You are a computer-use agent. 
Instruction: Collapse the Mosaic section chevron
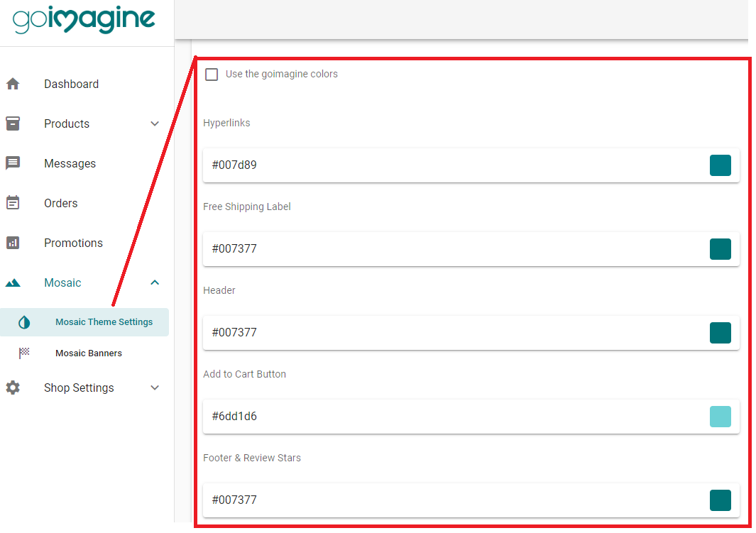click(155, 282)
